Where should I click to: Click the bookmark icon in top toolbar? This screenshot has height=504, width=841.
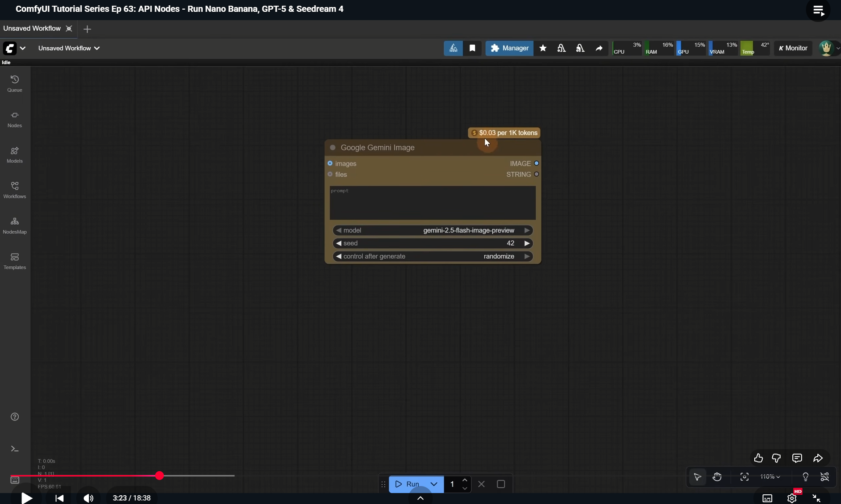[472, 48]
